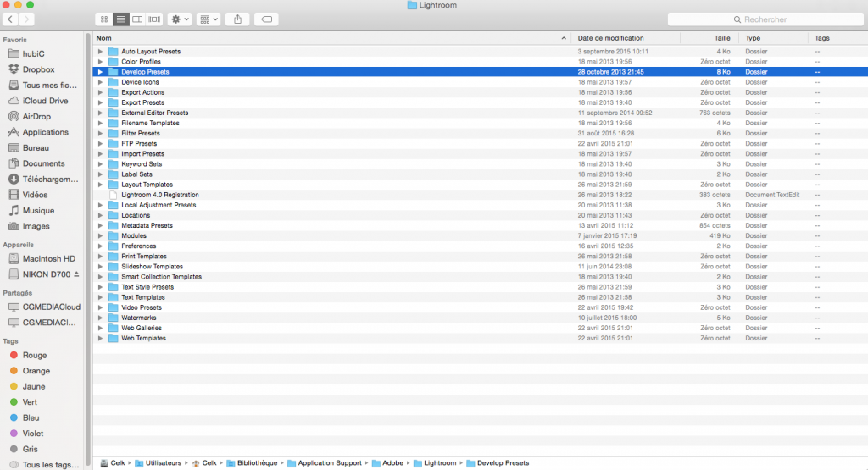Click the Edit Tags toolbar button
Screen dimensions: 868x470
[x=266, y=19]
